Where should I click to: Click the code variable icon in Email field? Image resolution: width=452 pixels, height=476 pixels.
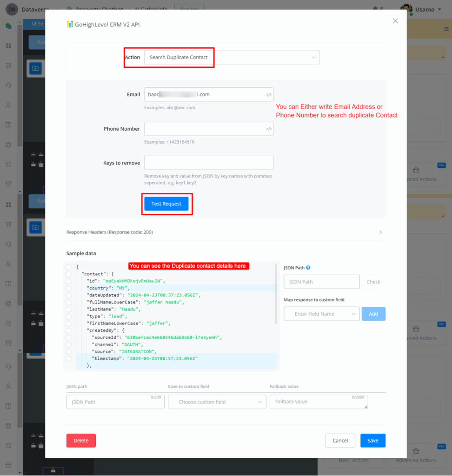point(269,94)
